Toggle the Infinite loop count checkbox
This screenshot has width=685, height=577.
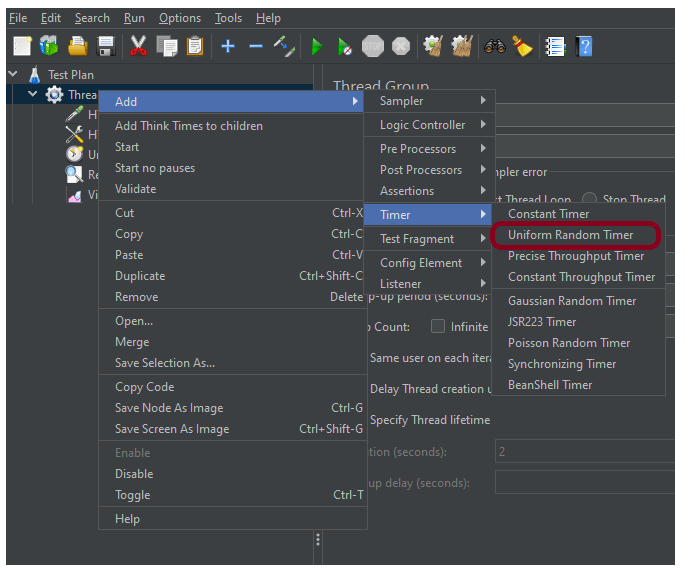click(x=438, y=326)
